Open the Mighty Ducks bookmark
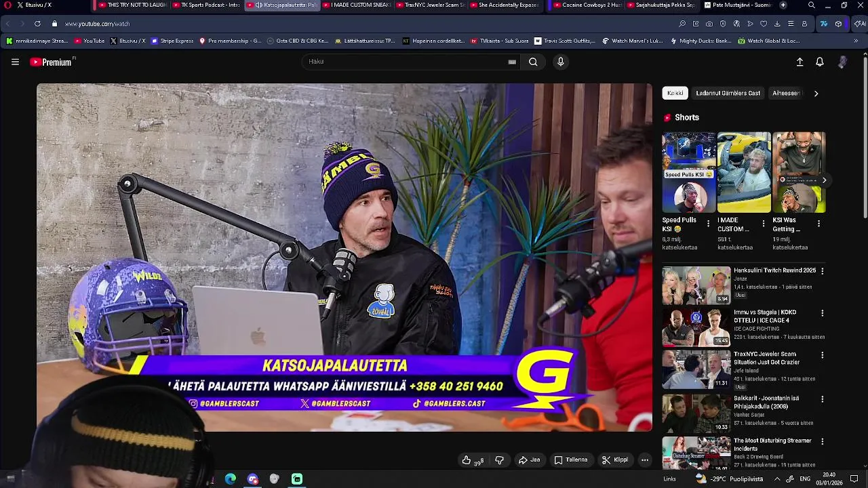Image resolution: width=868 pixels, height=488 pixels. click(701, 41)
